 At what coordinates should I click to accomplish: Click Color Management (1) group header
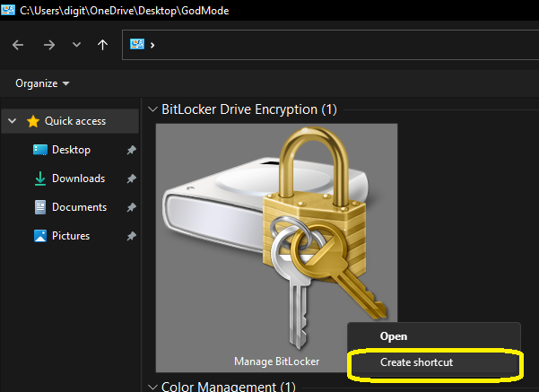point(229,387)
